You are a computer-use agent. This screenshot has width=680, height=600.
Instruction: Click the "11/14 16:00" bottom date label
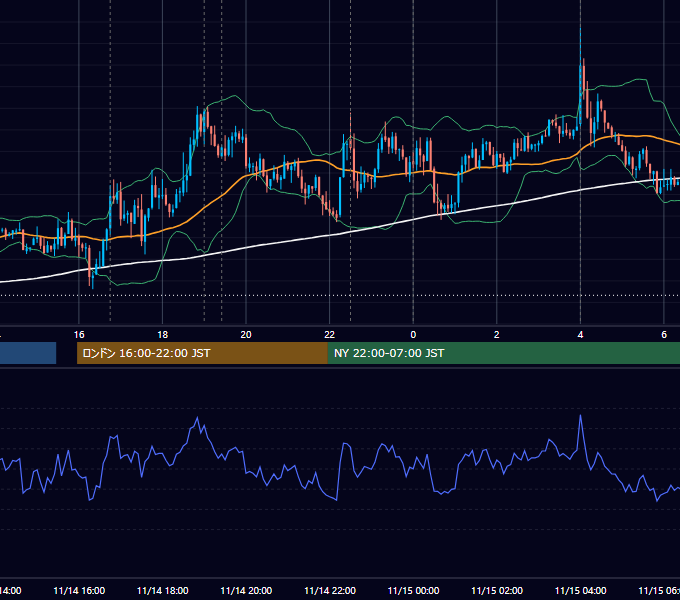point(79,590)
